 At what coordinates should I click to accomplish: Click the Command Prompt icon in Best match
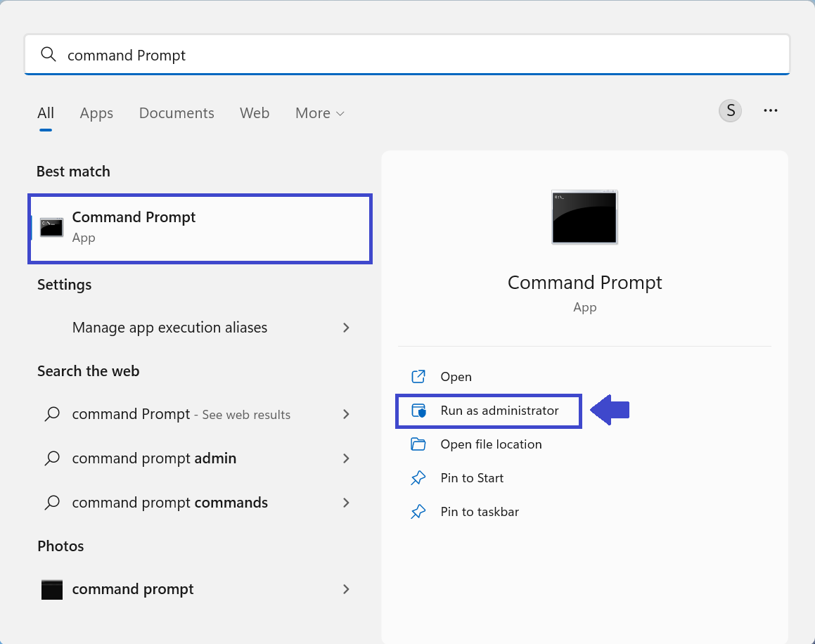click(x=52, y=227)
